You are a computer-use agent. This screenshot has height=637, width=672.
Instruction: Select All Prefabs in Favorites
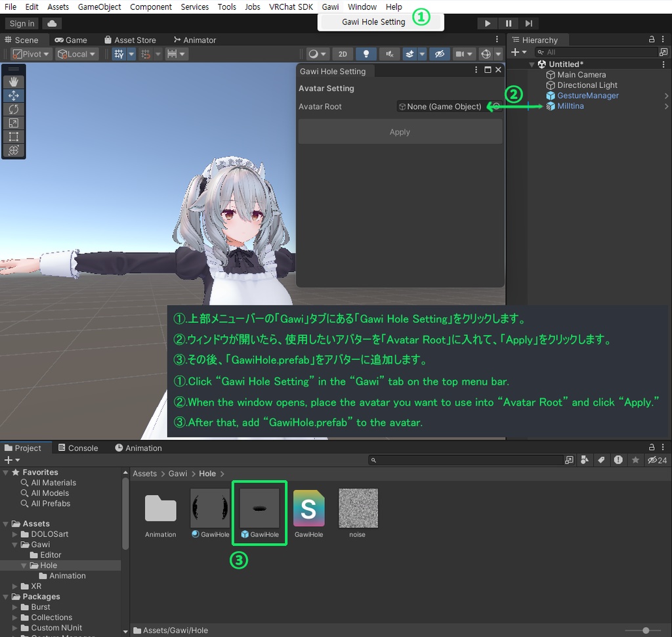[x=50, y=504]
